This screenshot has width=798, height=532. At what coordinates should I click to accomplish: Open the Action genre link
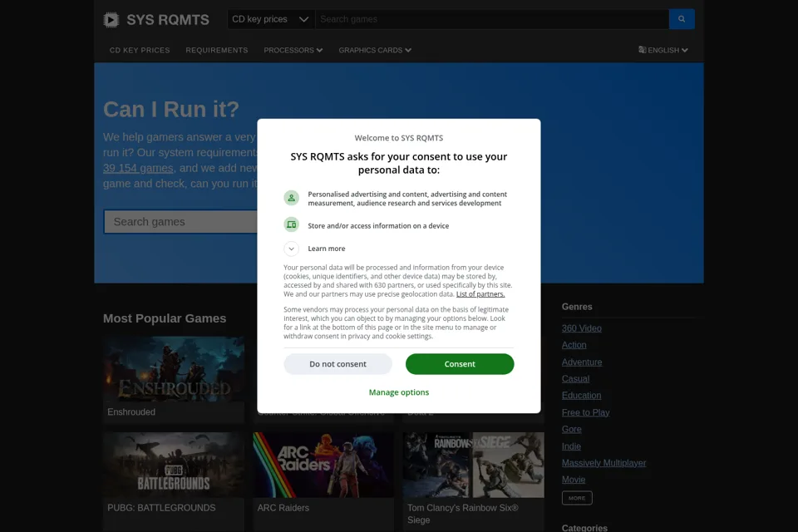(574, 345)
